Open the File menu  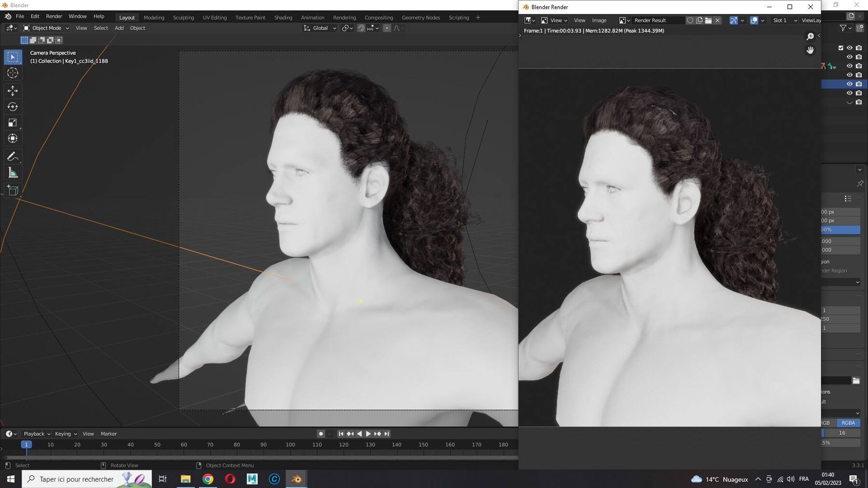20,16
